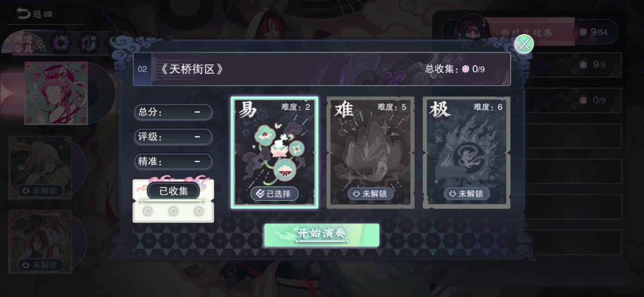
Task: Tap the locked red album thumbnail
Action: coord(40,242)
